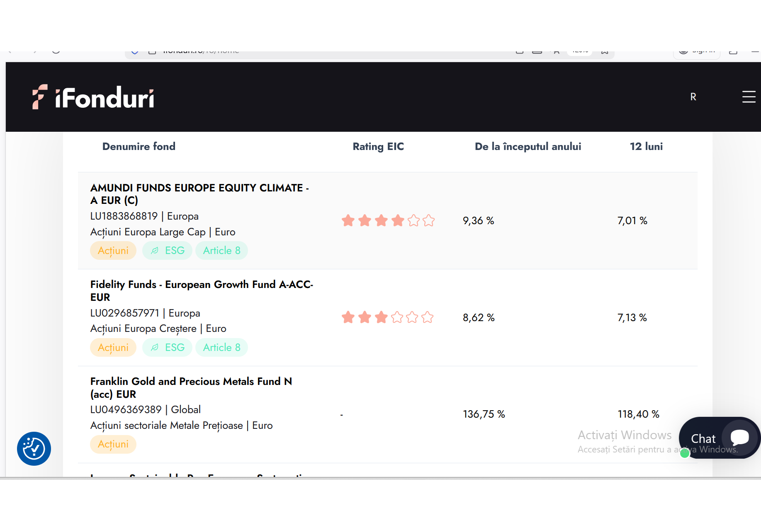Click Acțiuni tag on Franklin Gold fund
Screen dimensions: 761x532
pos(113,444)
